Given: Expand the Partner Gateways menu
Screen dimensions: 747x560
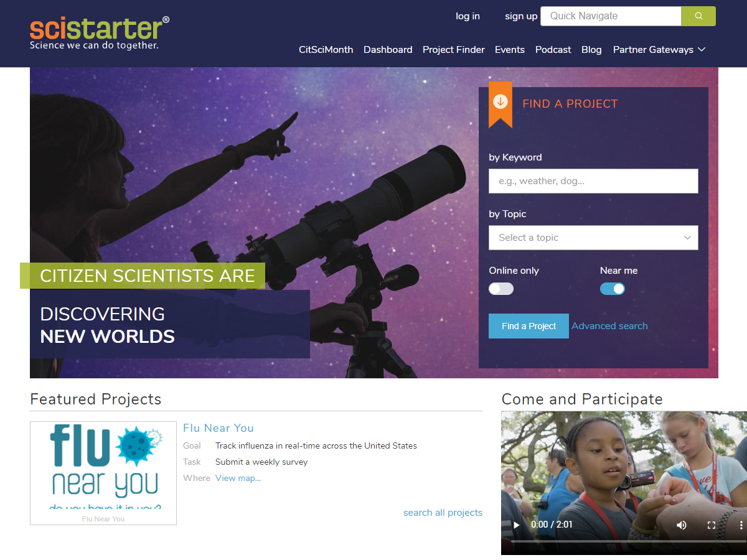Looking at the screenshot, I should tap(659, 50).
